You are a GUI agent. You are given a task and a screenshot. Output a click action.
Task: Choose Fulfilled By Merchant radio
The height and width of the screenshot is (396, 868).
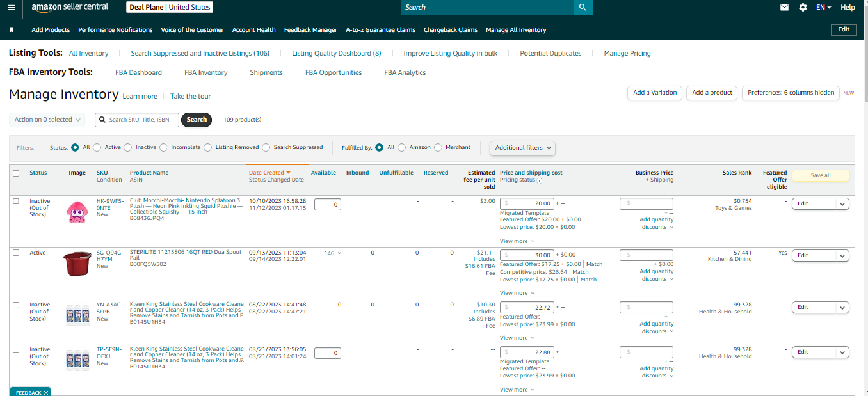(438, 147)
